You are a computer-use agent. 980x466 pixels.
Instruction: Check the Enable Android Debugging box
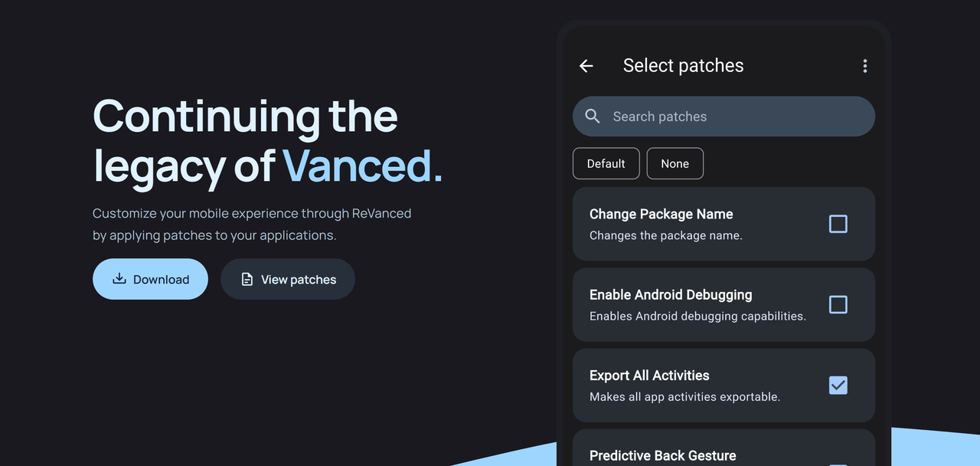click(838, 304)
